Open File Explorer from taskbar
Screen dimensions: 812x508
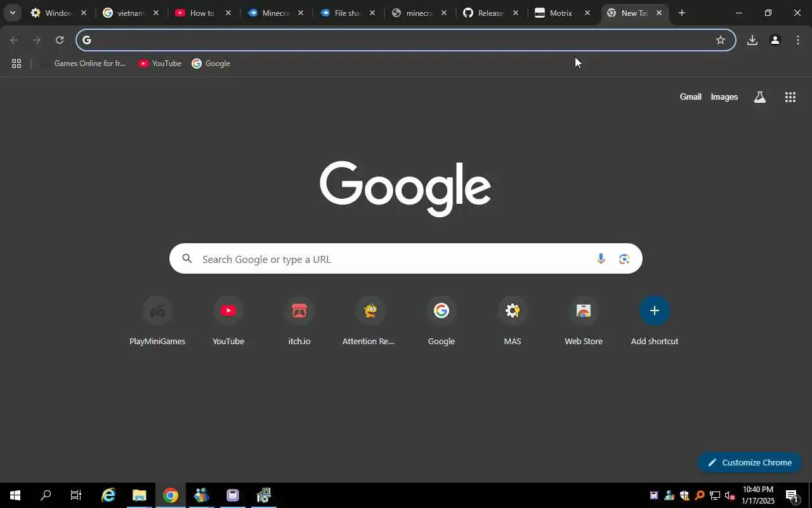click(139, 495)
